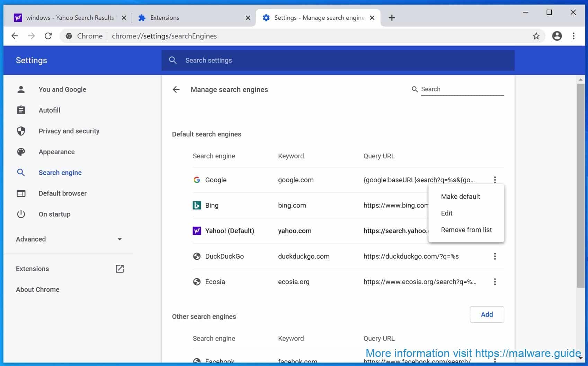Click the address bar URL
This screenshot has height=366, width=588.
[164, 36]
